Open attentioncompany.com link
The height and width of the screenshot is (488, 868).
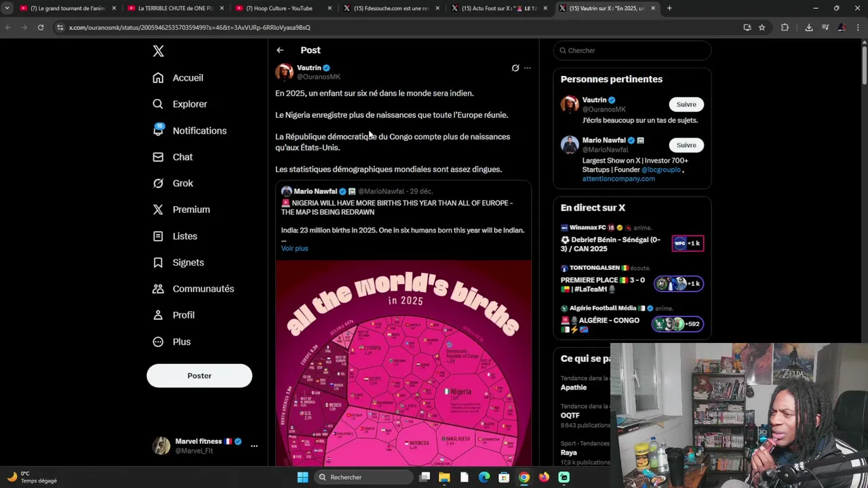pyautogui.click(x=618, y=179)
